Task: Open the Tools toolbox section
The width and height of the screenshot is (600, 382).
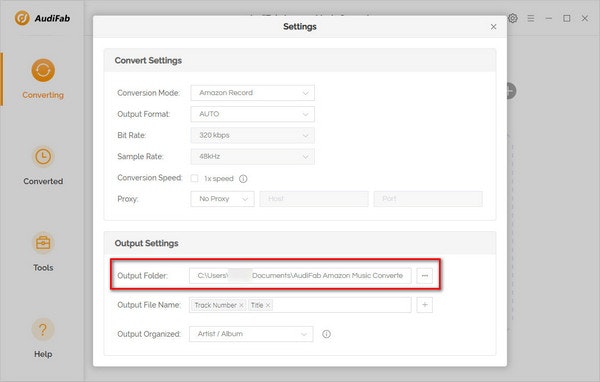Action: tap(43, 251)
